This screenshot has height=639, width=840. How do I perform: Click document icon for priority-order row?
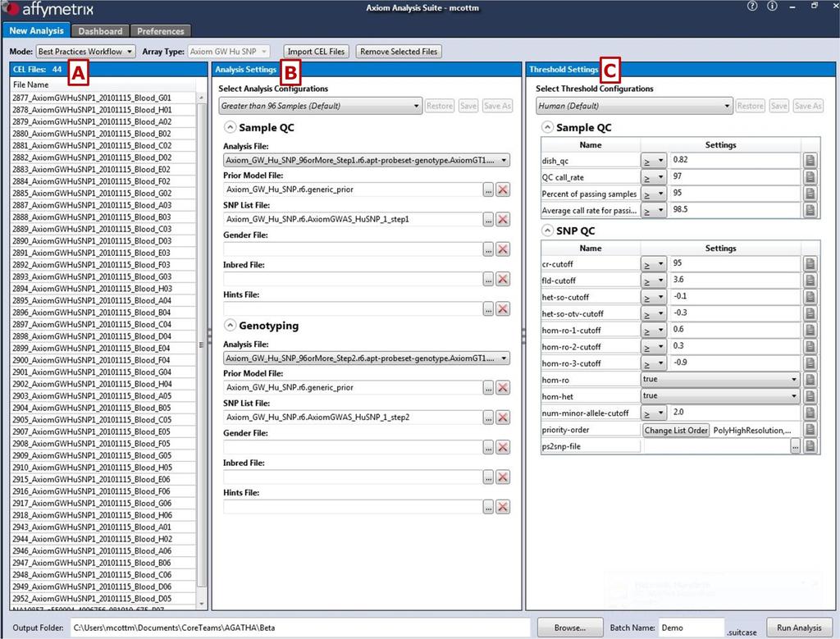point(810,430)
